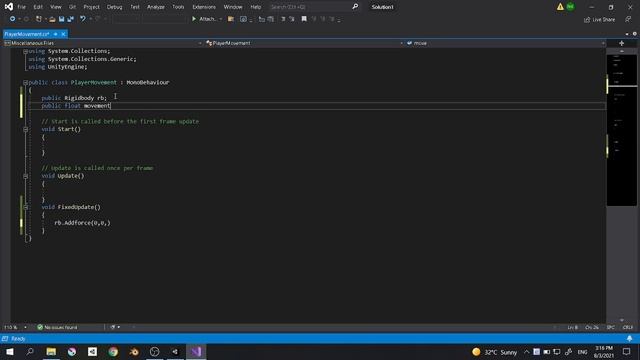
Task: Click the Save All toolbar icon
Action: coord(71,19)
